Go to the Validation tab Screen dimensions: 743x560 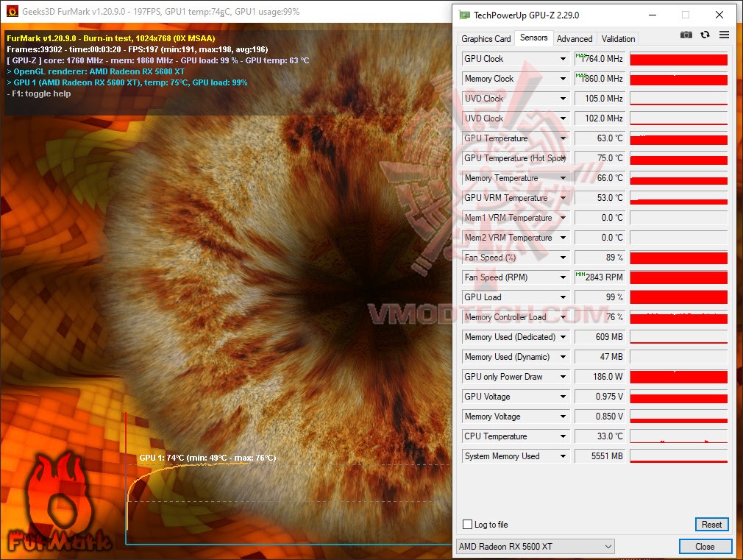618,39
